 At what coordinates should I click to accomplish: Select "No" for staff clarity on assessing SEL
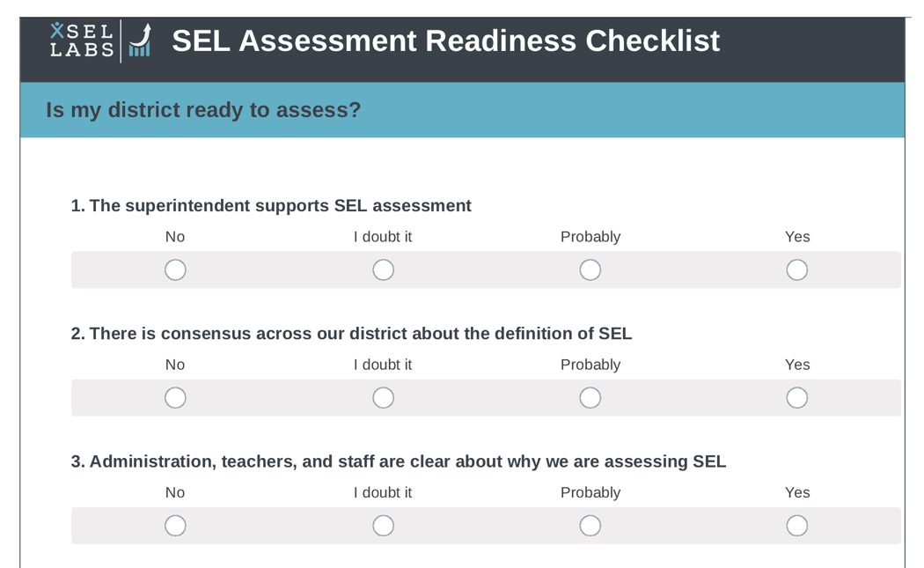point(175,525)
